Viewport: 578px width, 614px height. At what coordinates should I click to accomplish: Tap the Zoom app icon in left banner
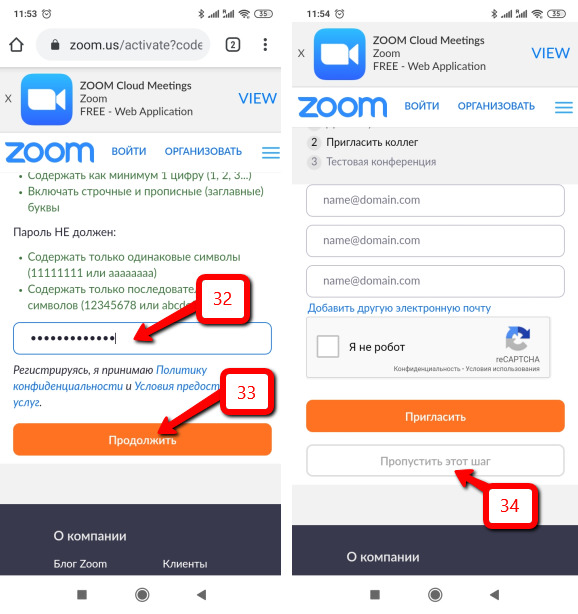pos(47,99)
